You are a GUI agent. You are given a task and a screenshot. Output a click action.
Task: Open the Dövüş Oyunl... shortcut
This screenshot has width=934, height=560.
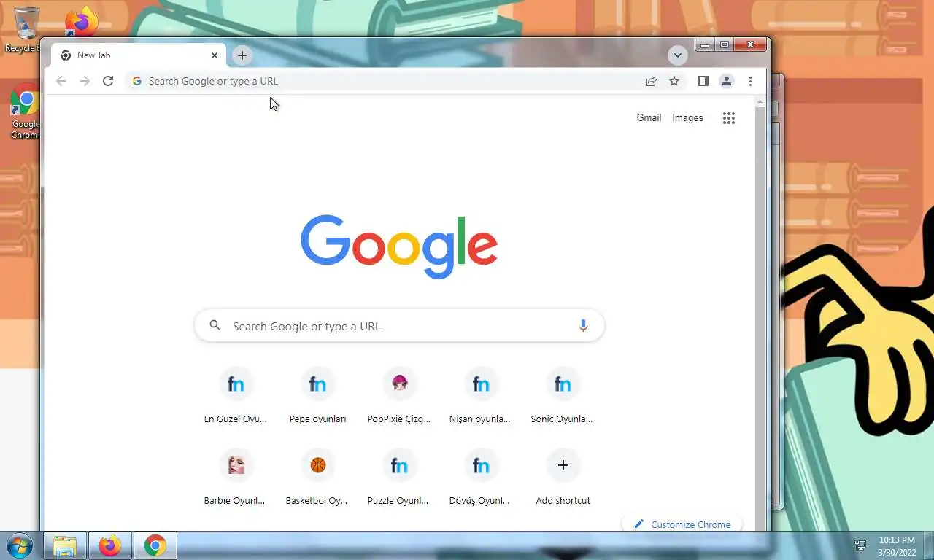(x=481, y=477)
